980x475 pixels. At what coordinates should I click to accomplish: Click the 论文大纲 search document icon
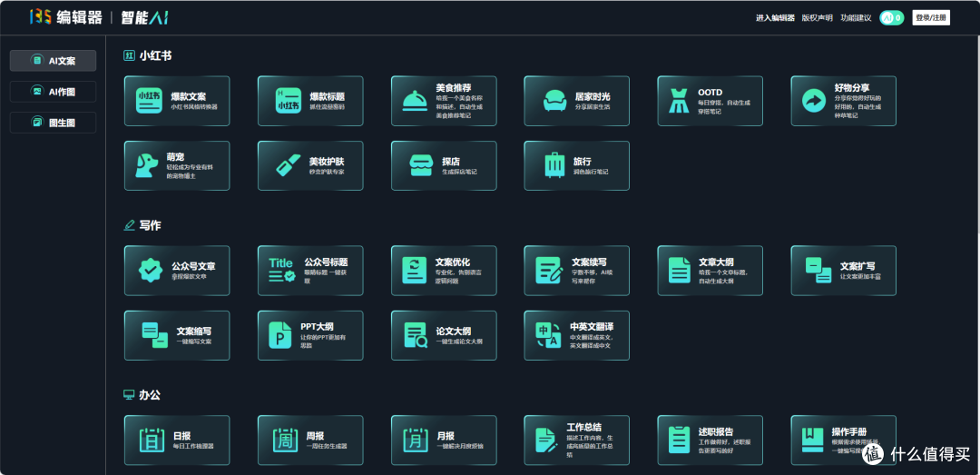pyautogui.click(x=416, y=335)
